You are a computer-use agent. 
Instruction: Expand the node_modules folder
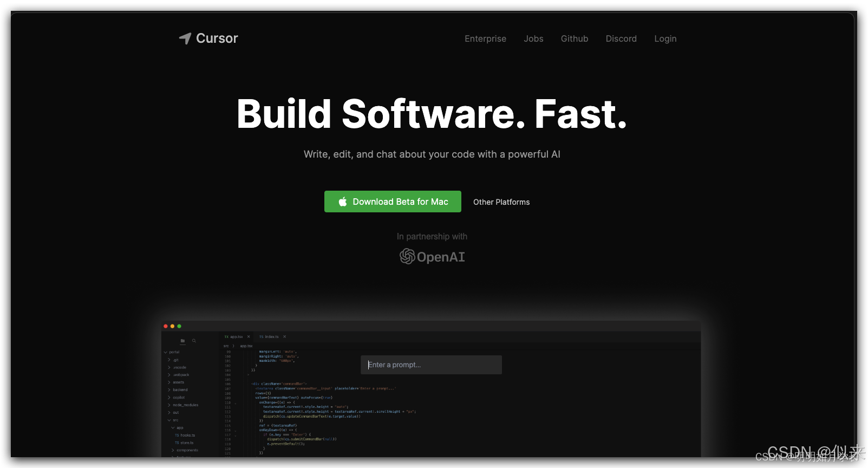point(184,405)
